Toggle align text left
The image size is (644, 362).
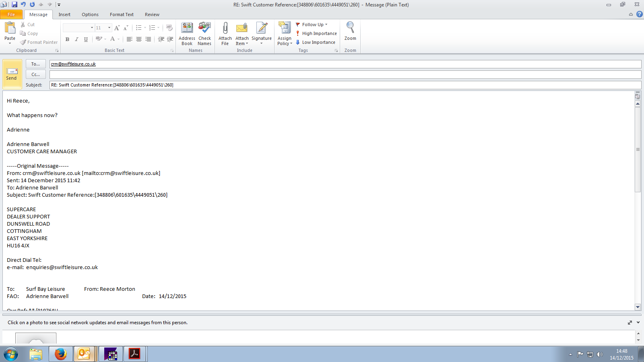click(129, 39)
